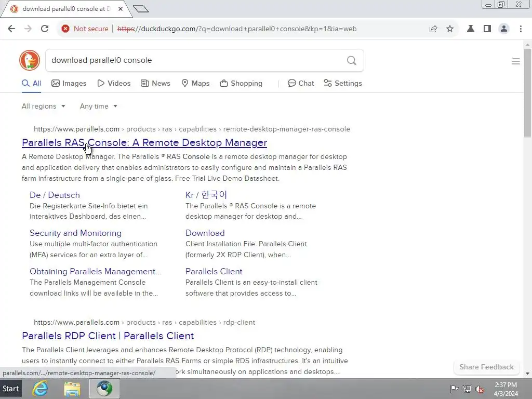Close the download parallel0 console tab

[121, 9]
